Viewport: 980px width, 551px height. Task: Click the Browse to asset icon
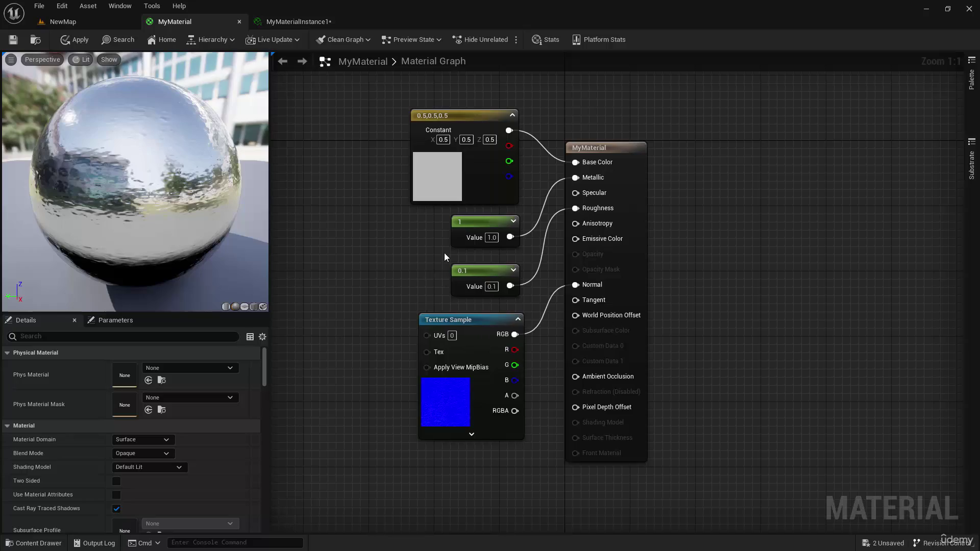click(x=35, y=40)
